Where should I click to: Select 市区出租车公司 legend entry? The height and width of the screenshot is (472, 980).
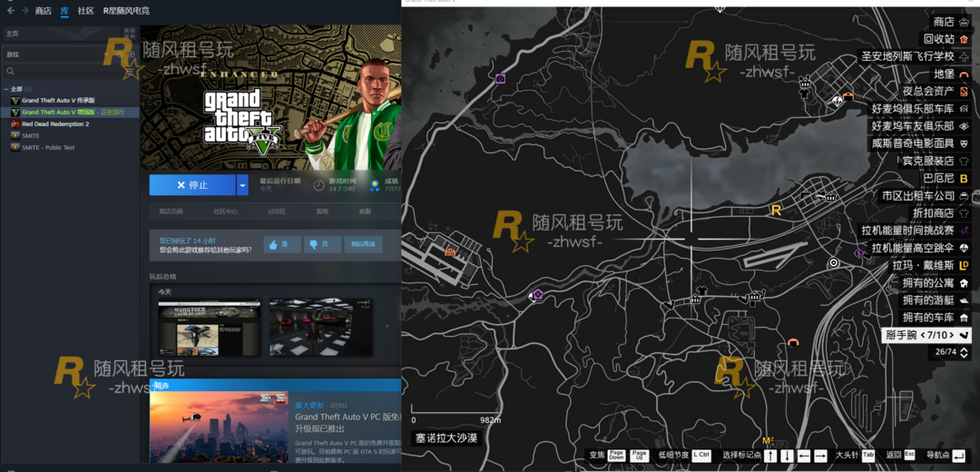point(926,196)
